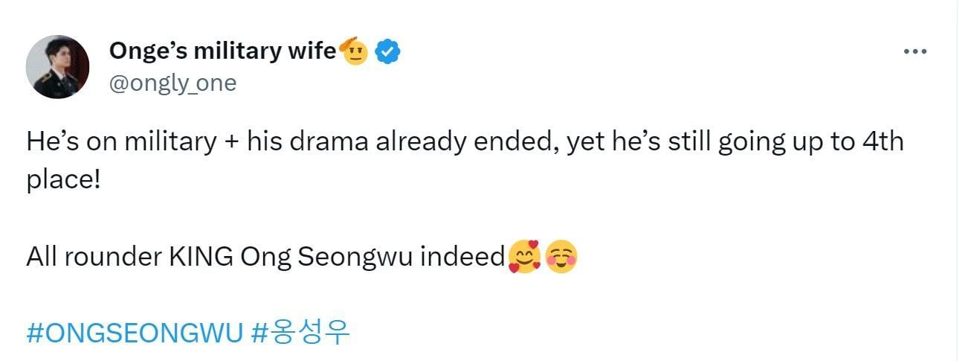
Task: Open the Korean #옹성우 hashtag
Action: [300, 333]
